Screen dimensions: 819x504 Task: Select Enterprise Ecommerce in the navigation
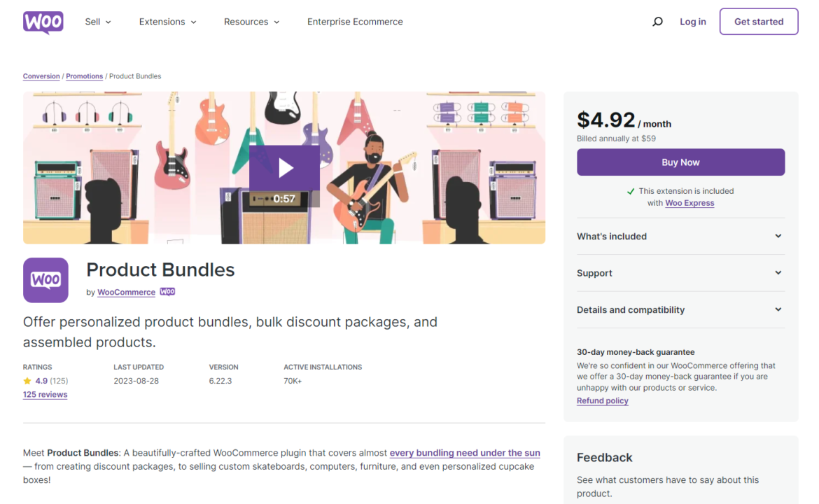tap(355, 22)
